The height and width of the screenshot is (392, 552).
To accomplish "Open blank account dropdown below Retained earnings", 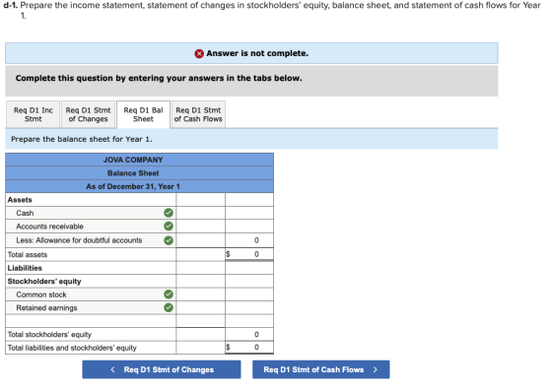I will (x=91, y=321).
